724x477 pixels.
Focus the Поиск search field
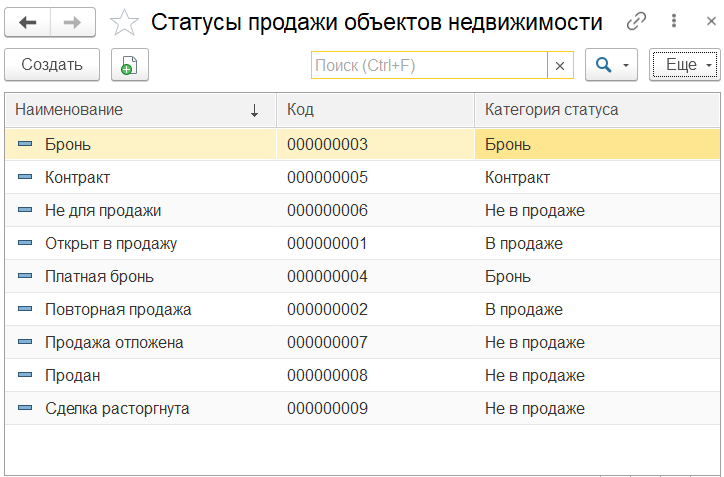tap(429, 65)
